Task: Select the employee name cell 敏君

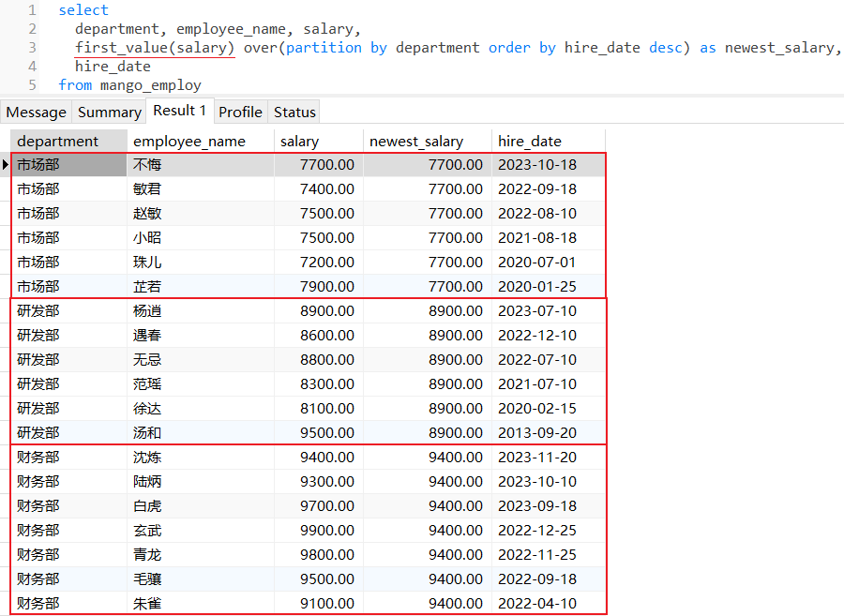Action: (x=201, y=188)
